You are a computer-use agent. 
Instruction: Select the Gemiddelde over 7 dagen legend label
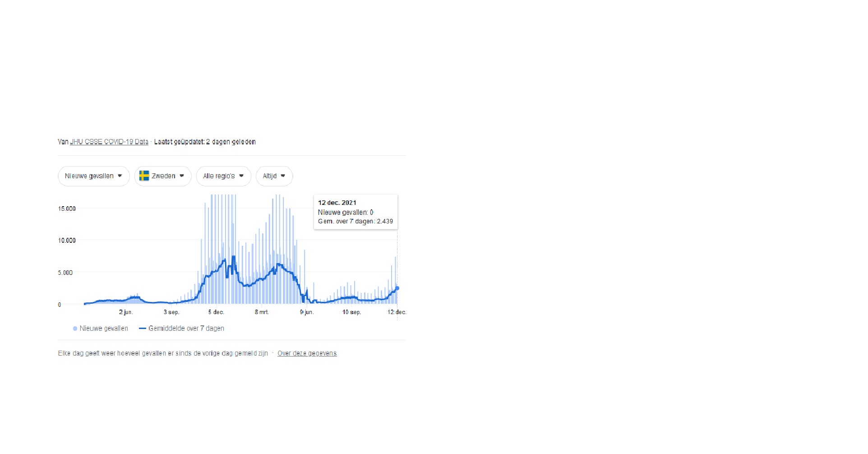coord(186,329)
